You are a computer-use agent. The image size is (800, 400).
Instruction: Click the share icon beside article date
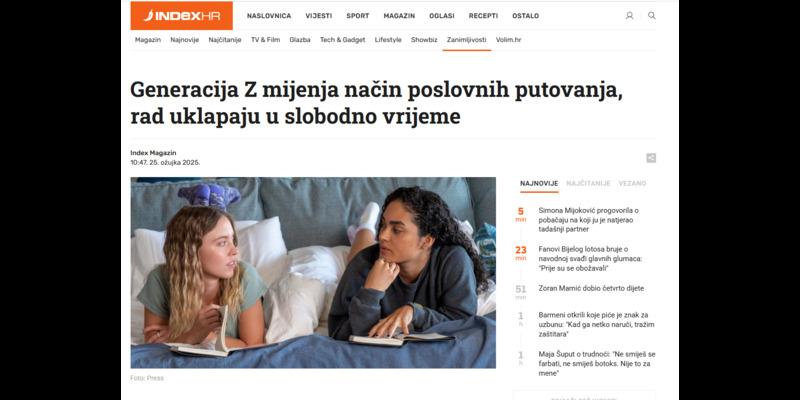coord(651,158)
